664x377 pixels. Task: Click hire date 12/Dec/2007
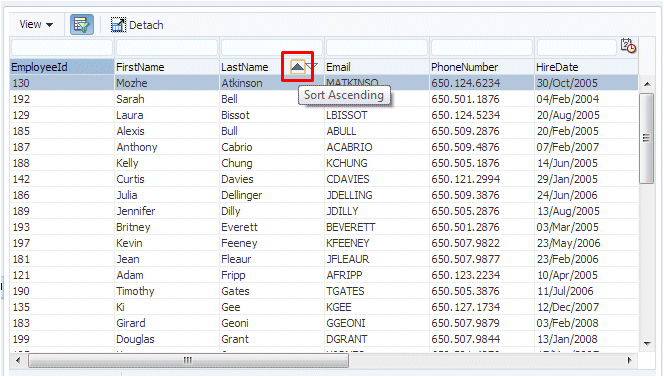(x=568, y=307)
